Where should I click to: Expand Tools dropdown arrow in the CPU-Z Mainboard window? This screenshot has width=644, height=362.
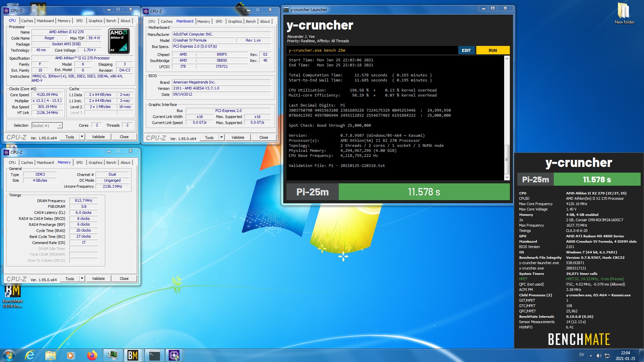(221, 137)
